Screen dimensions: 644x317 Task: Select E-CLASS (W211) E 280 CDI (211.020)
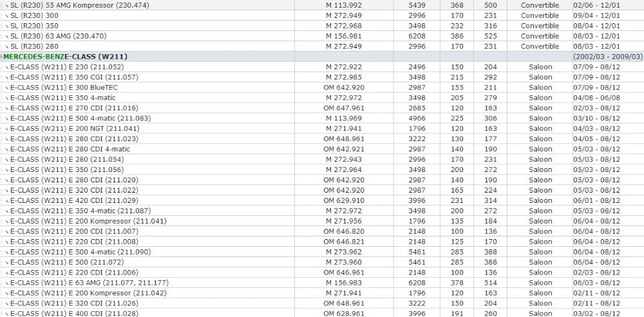74,180
